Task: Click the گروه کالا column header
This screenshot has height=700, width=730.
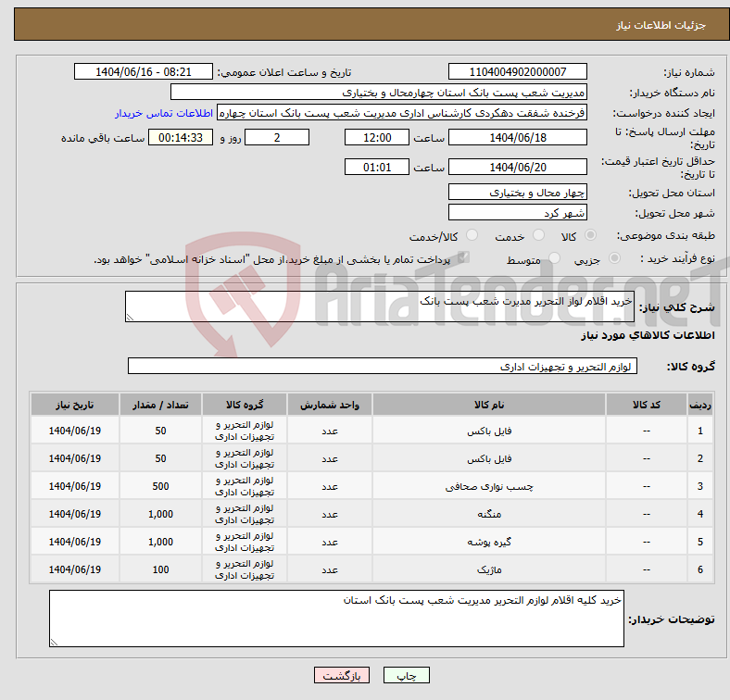Action: pos(245,405)
